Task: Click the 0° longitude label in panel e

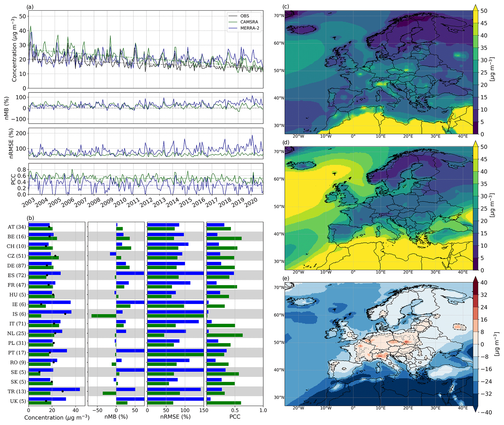Action: [x=353, y=408]
